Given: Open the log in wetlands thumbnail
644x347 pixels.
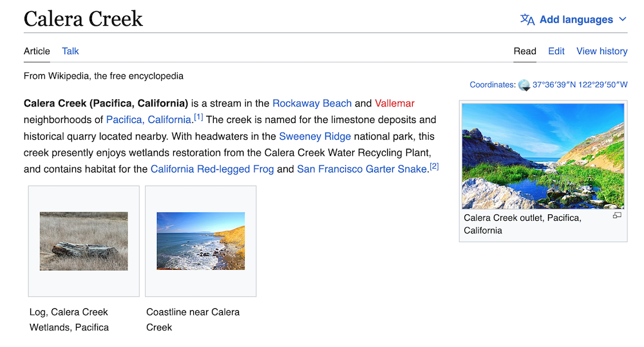Looking at the screenshot, I should click(84, 241).
